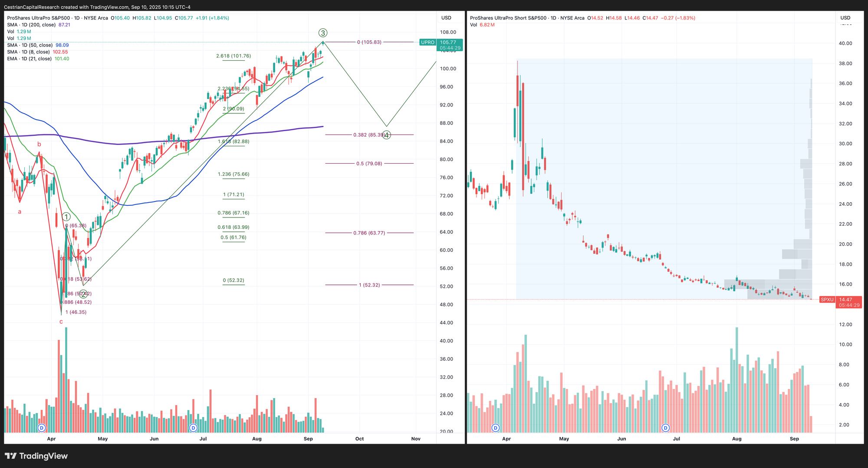Screen dimensions: 868x468
Task: Open the April dividend marker on SPXU chart
Action: [x=496, y=428]
